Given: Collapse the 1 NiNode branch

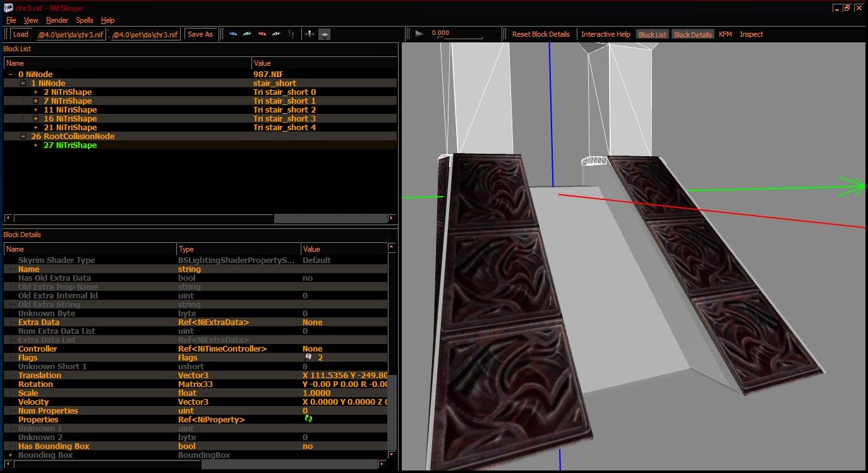Looking at the screenshot, I should (x=23, y=83).
